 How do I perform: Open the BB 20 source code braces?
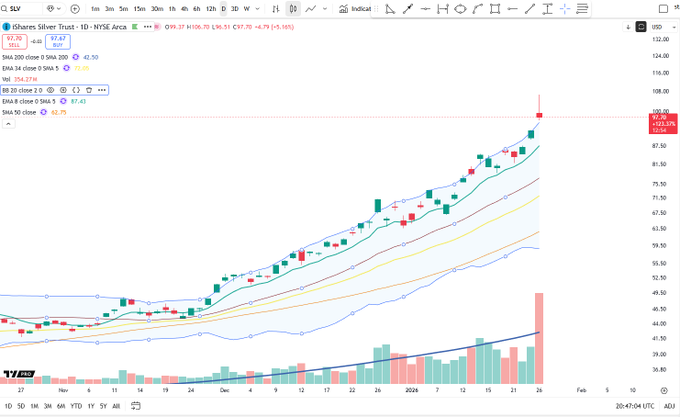76,90
